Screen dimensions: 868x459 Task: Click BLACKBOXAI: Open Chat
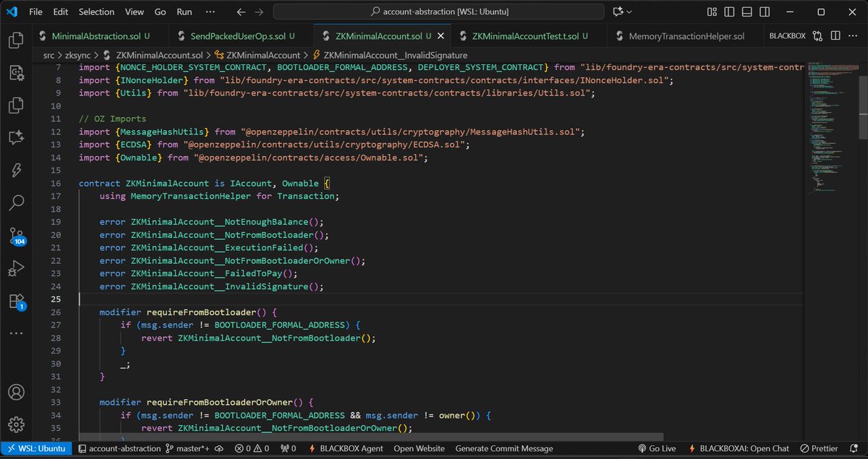(x=739, y=448)
